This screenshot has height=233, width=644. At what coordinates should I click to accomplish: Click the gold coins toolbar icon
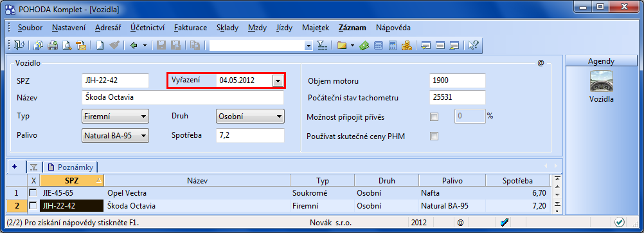407,45
